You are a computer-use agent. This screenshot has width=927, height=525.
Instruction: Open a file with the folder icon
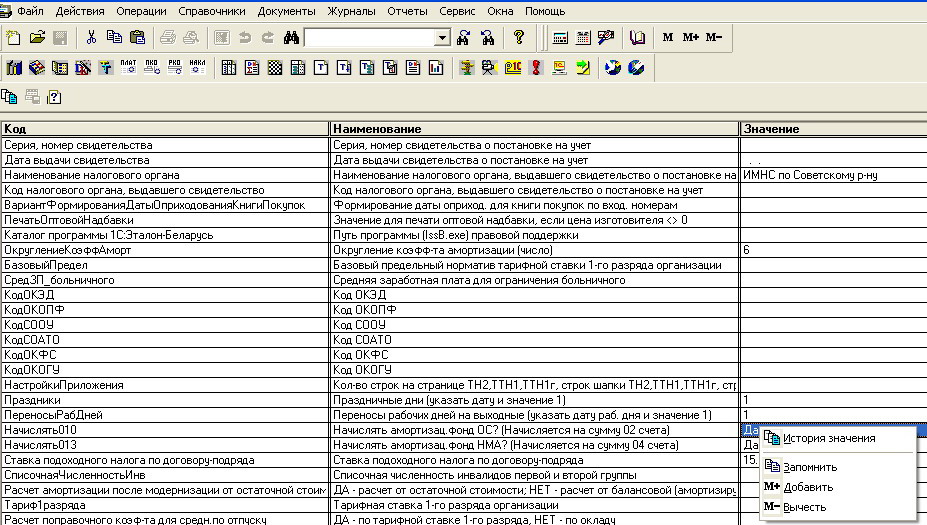pyautogui.click(x=37, y=38)
